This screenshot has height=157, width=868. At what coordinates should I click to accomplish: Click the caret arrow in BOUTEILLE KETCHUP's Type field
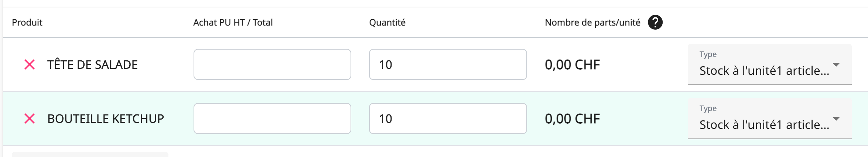pyautogui.click(x=836, y=119)
